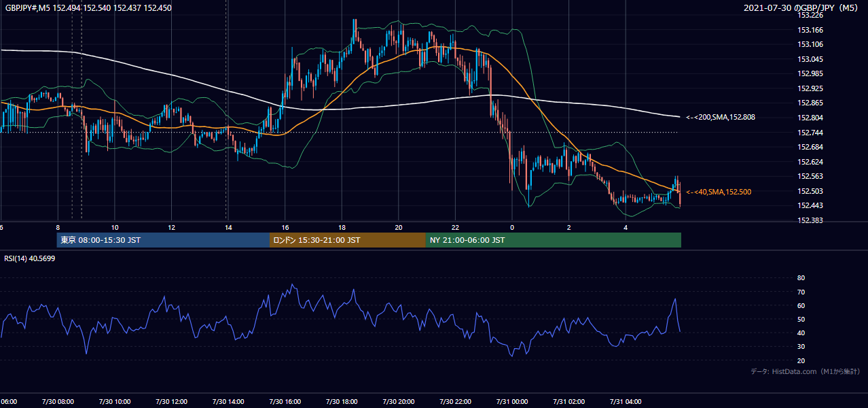
Task: Click the 7/30 20:00 time axis label
Action: [398, 401]
